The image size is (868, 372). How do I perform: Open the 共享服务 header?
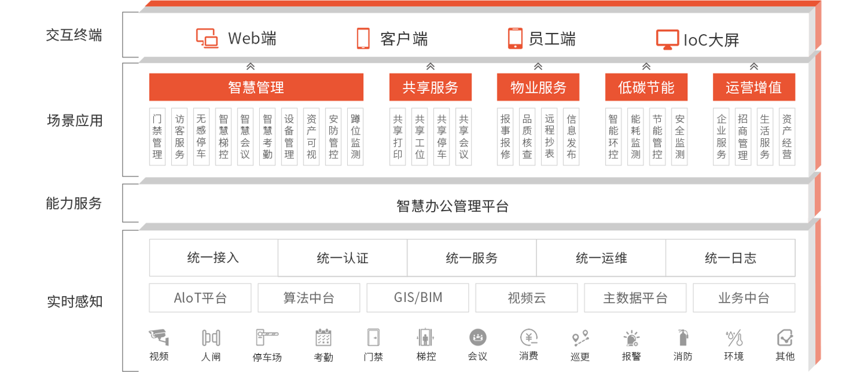click(x=430, y=87)
